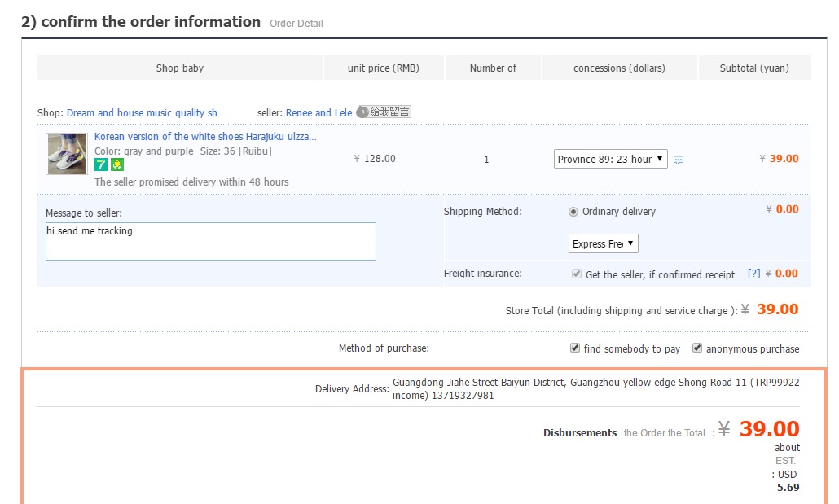The image size is (839, 504).
Task: Click the white shoes product thumbnail
Action: tap(67, 154)
